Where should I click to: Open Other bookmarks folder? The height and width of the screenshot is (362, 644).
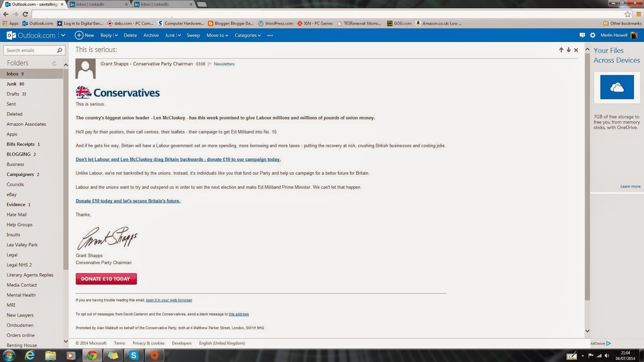pyautogui.click(x=622, y=23)
